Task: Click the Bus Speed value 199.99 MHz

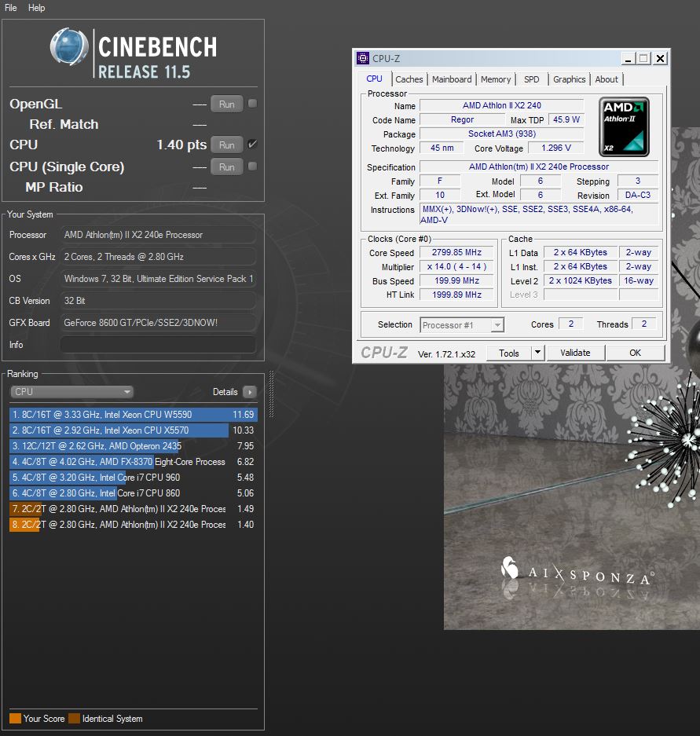Action: click(x=456, y=280)
